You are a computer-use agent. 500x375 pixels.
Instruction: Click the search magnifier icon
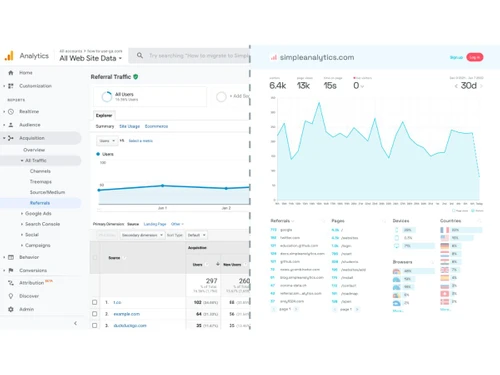[140, 55]
